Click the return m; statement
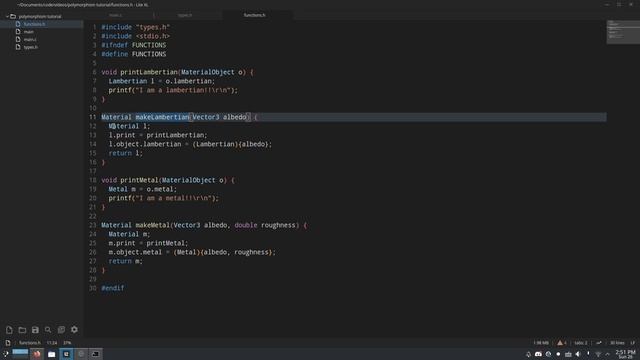The width and height of the screenshot is (640, 360). 126,261
